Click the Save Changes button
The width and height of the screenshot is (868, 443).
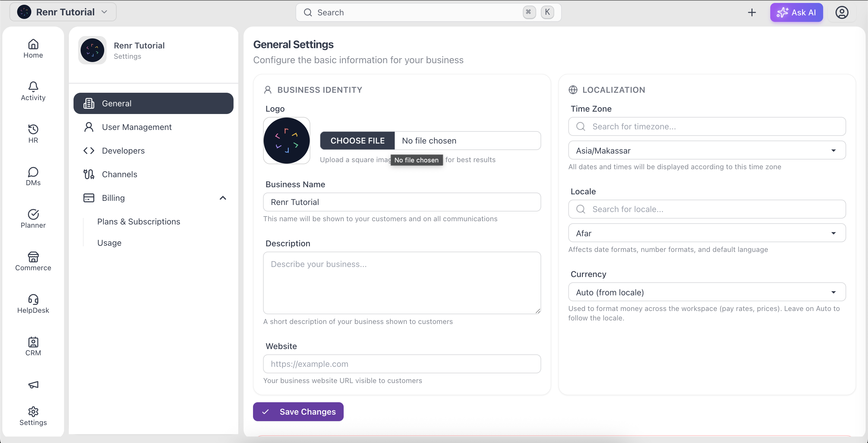point(298,412)
